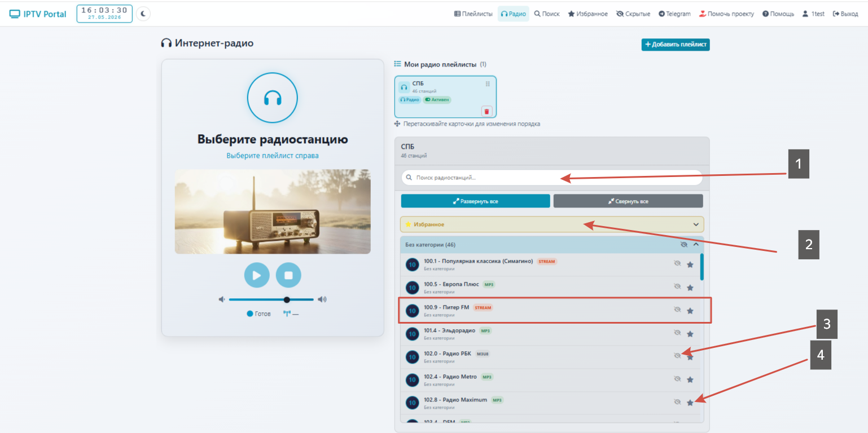This screenshot has width=868, height=433.
Task: Hide the Без категории category eye icon
Action: pos(683,245)
